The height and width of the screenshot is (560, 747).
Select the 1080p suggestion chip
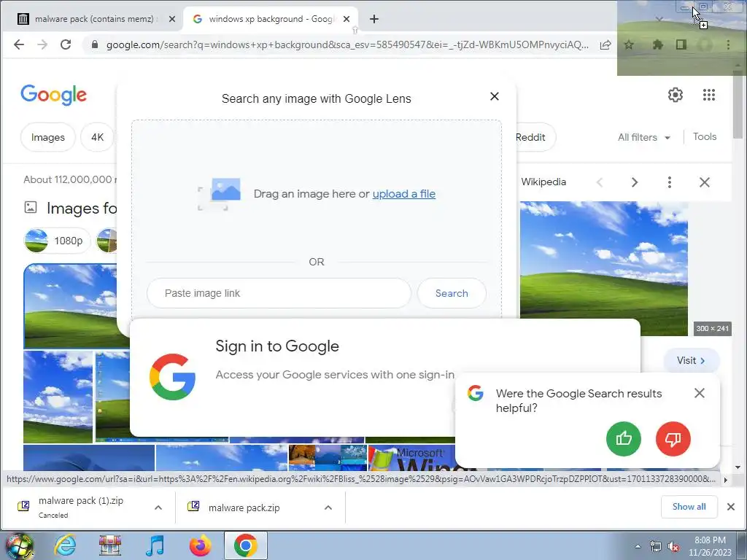(x=57, y=241)
